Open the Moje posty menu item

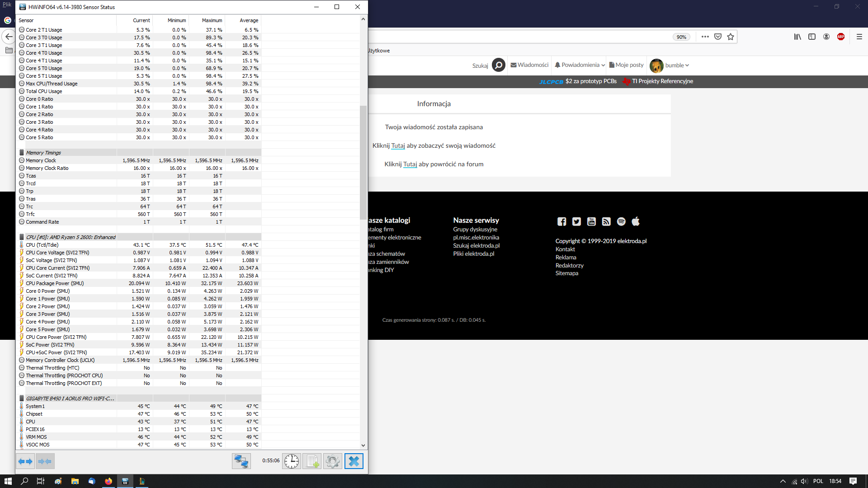pyautogui.click(x=626, y=65)
